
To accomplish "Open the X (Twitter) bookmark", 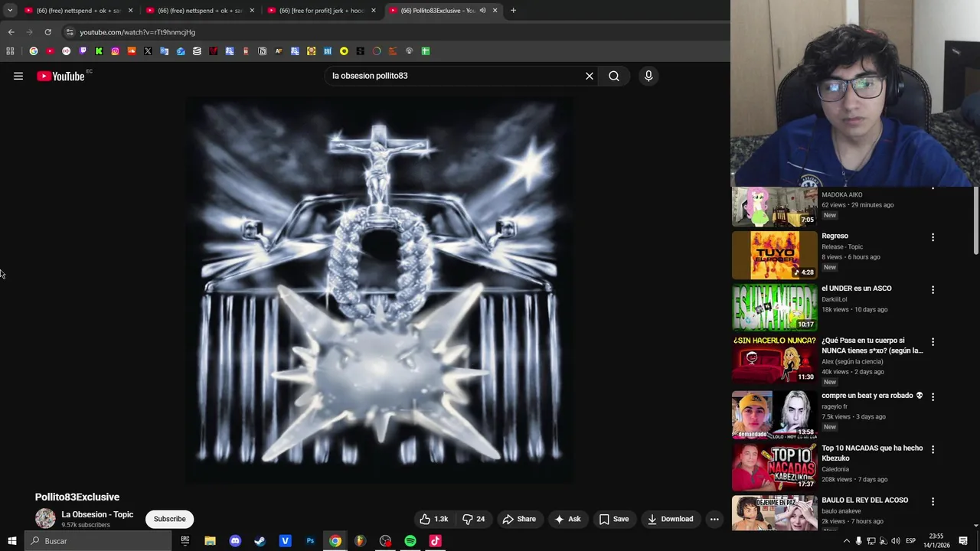I will click(148, 51).
